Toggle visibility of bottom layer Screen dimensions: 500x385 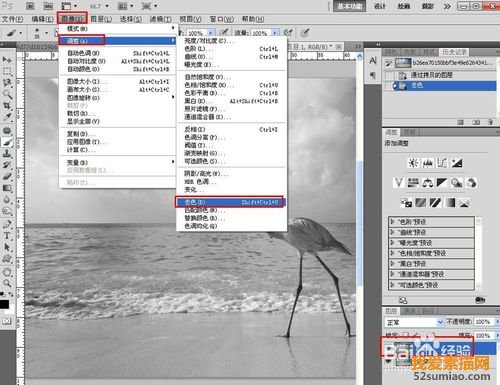(x=388, y=361)
